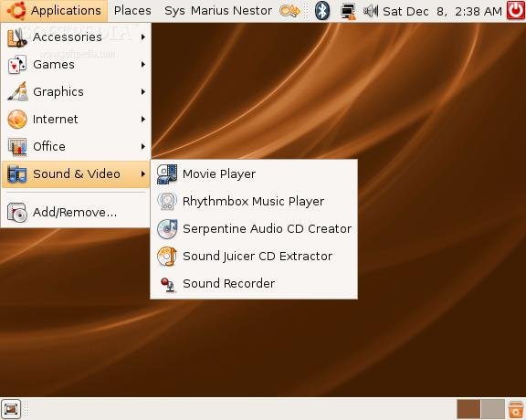Expand the Office submenu arrow

tap(143, 147)
